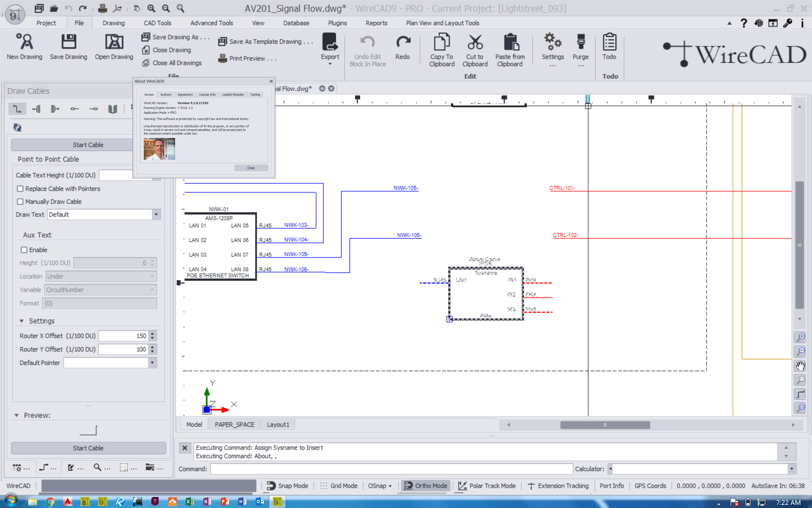Viewport: 812px width, 508px height.
Task: Open the Database ribbon tab
Action: (296, 23)
